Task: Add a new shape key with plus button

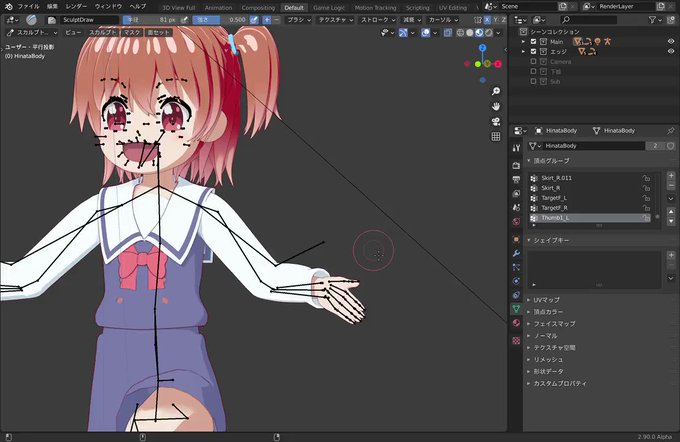Action: pyautogui.click(x=671, y=255)
